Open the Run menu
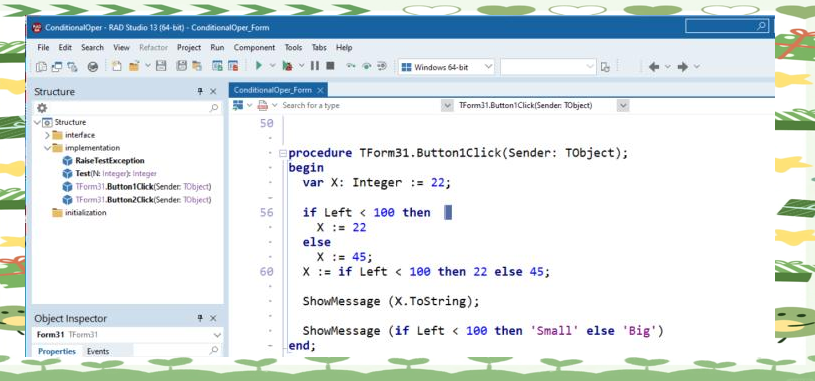 (217, 47)
